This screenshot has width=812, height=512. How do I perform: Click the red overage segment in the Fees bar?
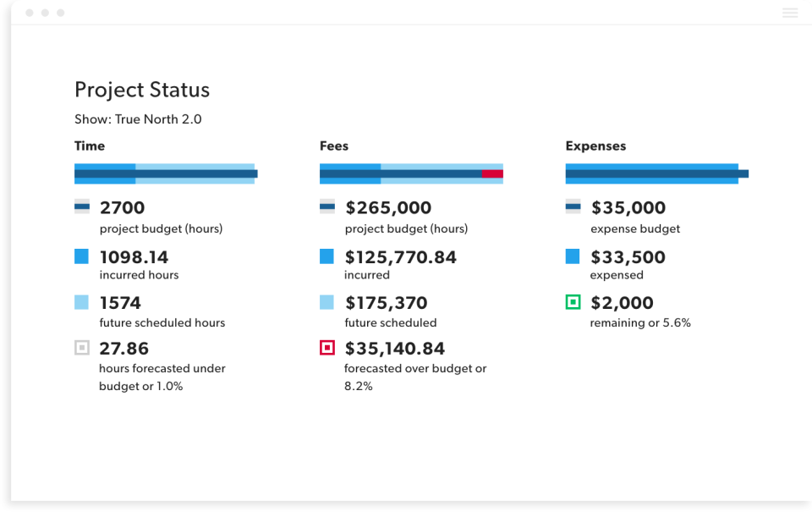pos(493,173)
